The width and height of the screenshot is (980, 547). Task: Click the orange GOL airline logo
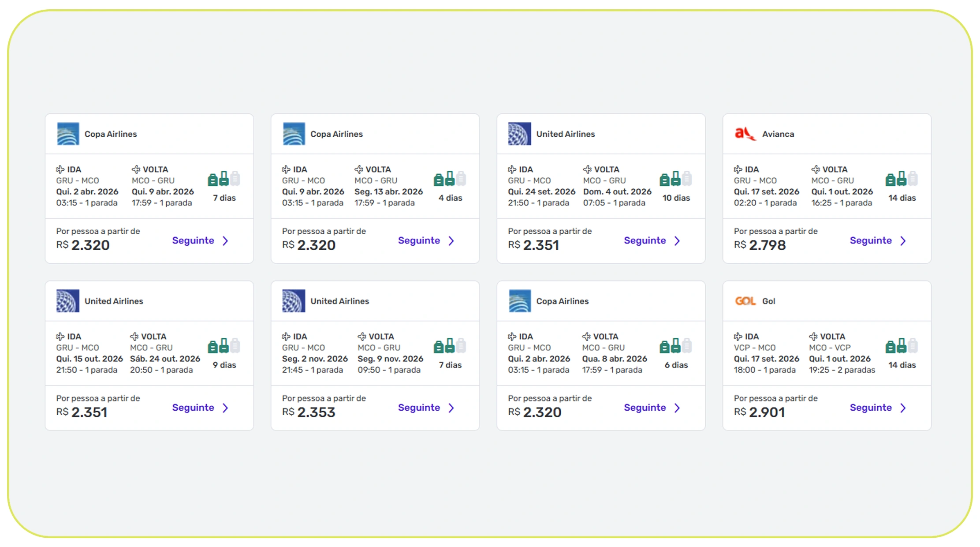(x=745, y=301)
